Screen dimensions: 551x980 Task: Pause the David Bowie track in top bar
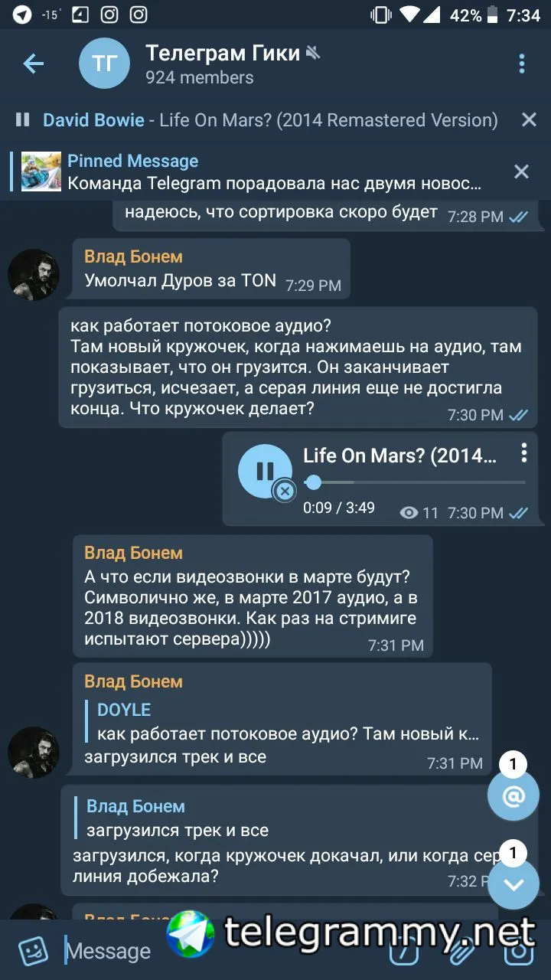23,119
